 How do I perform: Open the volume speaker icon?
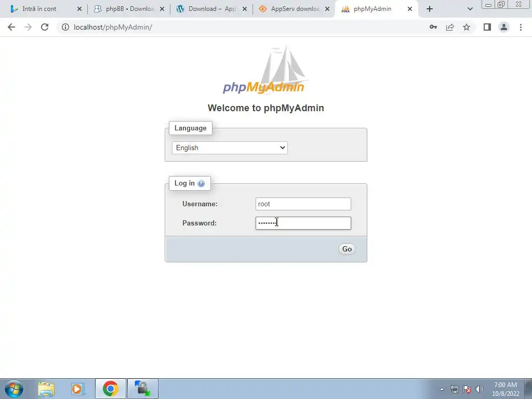(x=480, y=389)
